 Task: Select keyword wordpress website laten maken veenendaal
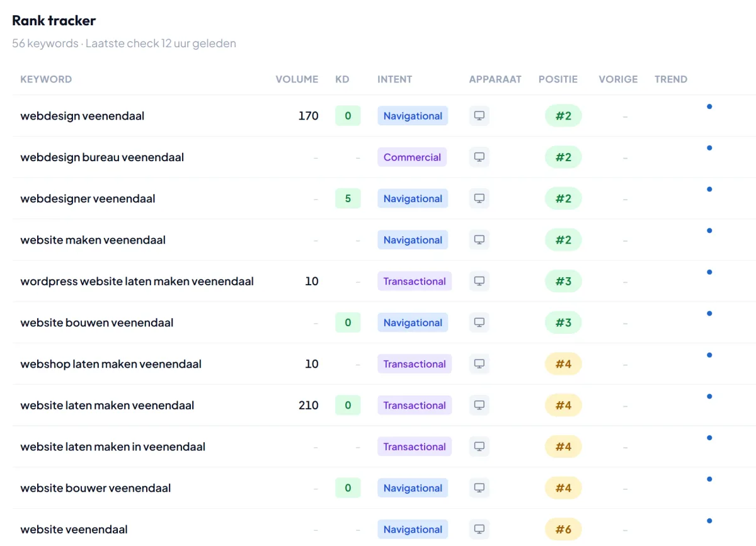point(137,282)
